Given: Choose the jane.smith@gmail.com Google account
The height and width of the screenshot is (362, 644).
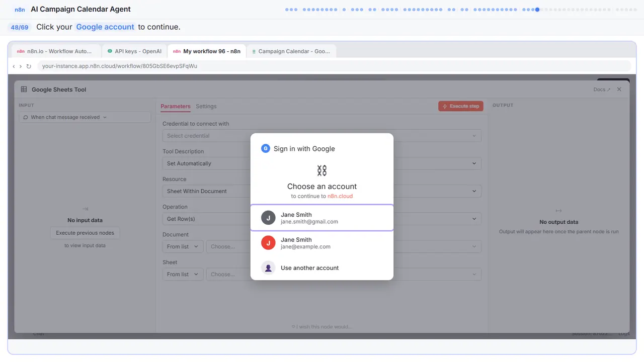Looking at the screenshot, I should tap(322, 218).
